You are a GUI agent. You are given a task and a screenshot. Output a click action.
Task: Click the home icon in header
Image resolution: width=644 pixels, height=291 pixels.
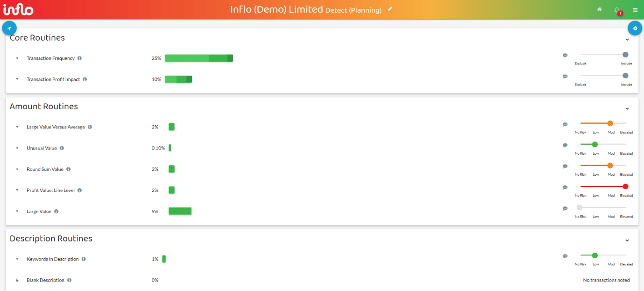(599, 9)
